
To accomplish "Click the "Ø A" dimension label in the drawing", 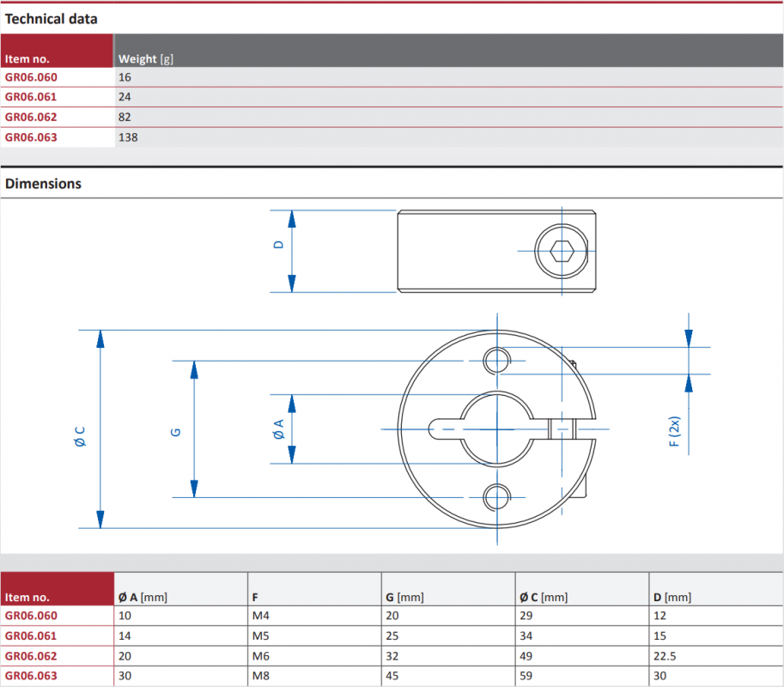I will click(278, 429).
